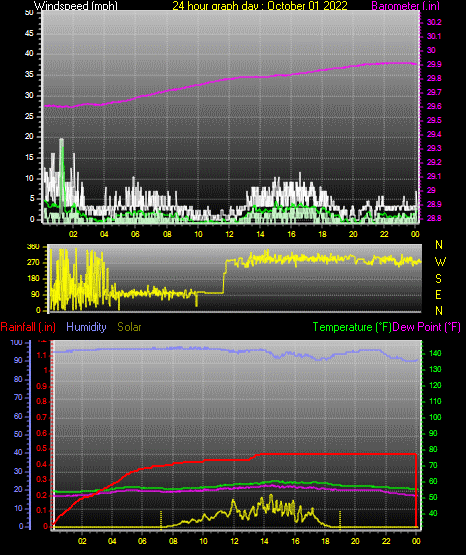Screen dimensions: 466x555
Task: Click the 30.2 barometer axis value
Action: 434,22
